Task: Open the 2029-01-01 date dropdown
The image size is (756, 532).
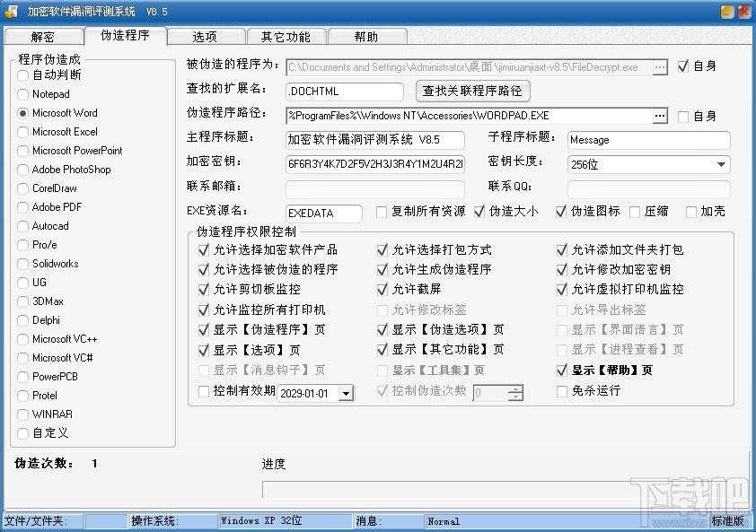Action: pos(346,394)
